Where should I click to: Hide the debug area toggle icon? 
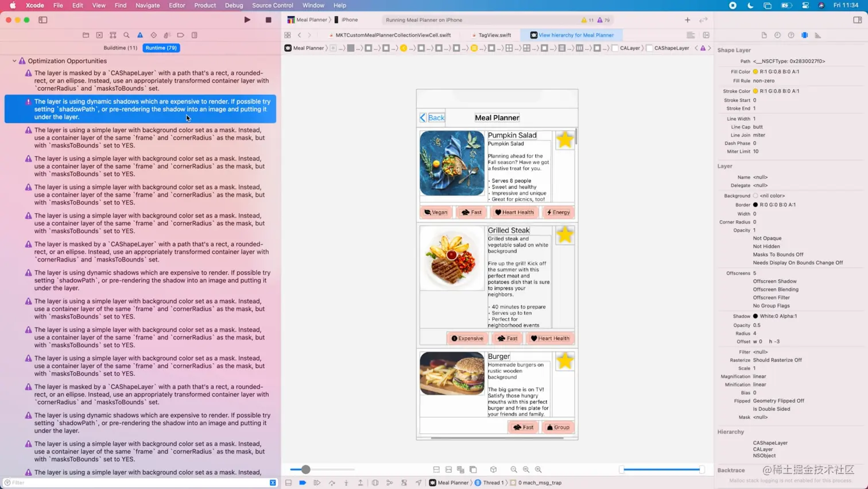click(x=288, y=483)
